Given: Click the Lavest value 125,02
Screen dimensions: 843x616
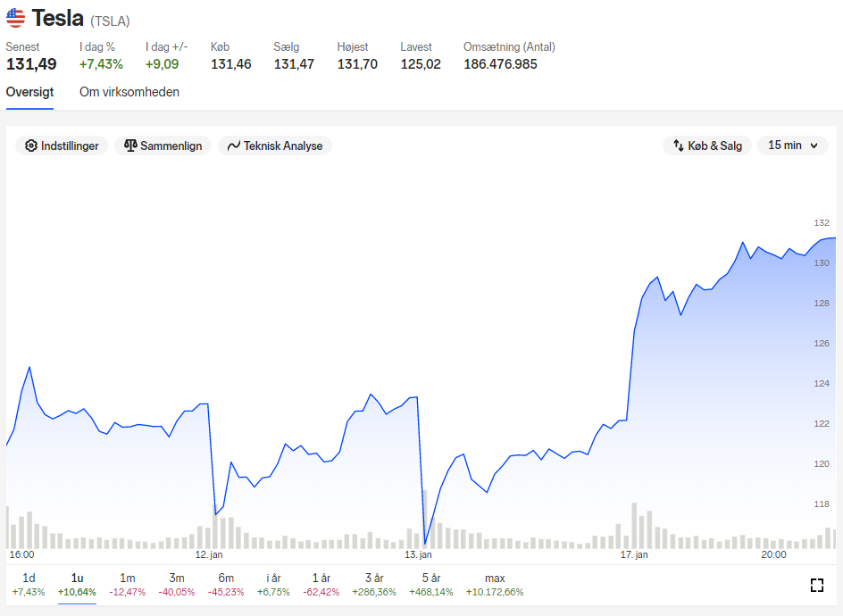Looking at the screenshot, I should coord(421,64).
